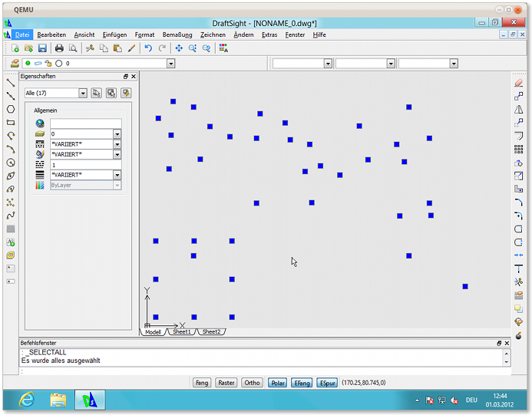Viewport: 532px width, 415px height.
Task: Click the Fang snap button
Action: [x=202, y=383]
